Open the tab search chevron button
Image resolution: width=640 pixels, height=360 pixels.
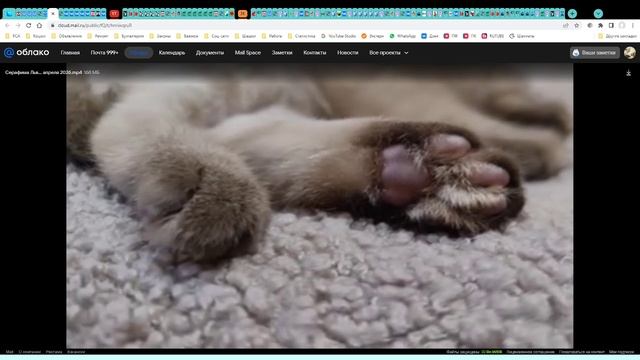(598, 13)
